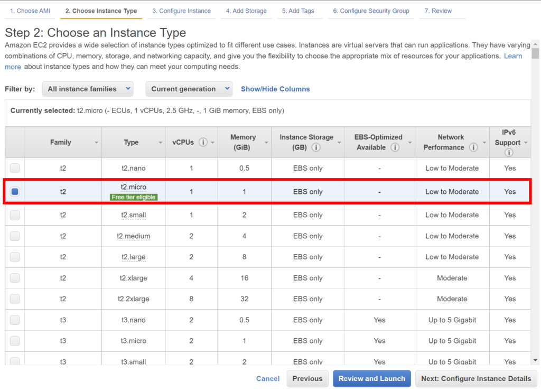Click the t2.large type label

134,257
